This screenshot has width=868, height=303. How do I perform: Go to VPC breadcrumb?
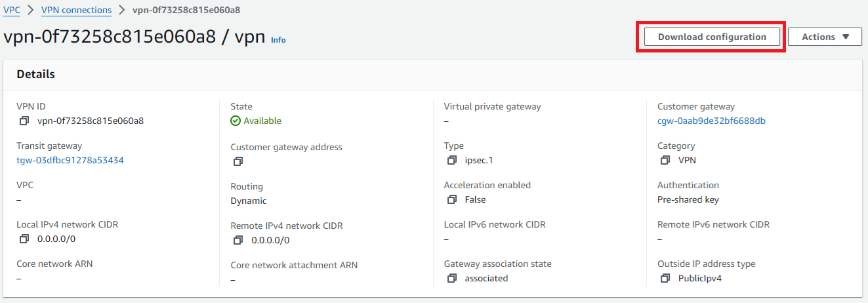[x=12, y=10]
